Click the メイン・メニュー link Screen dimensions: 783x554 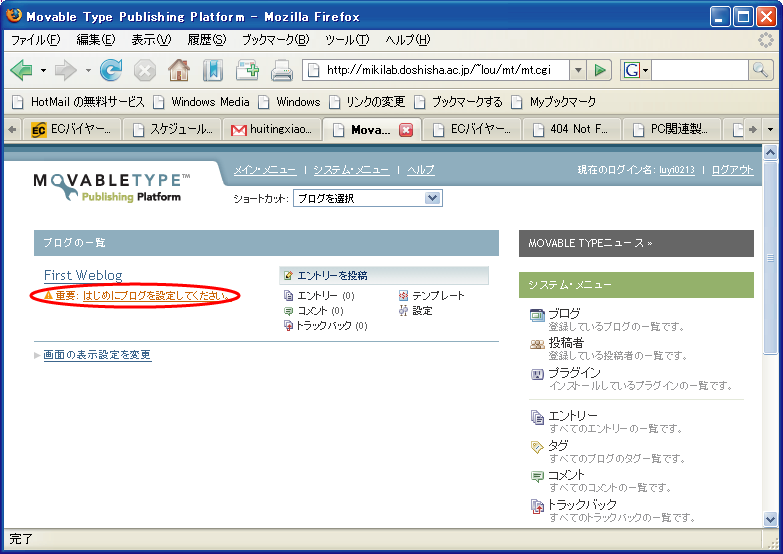click(265, 170)
